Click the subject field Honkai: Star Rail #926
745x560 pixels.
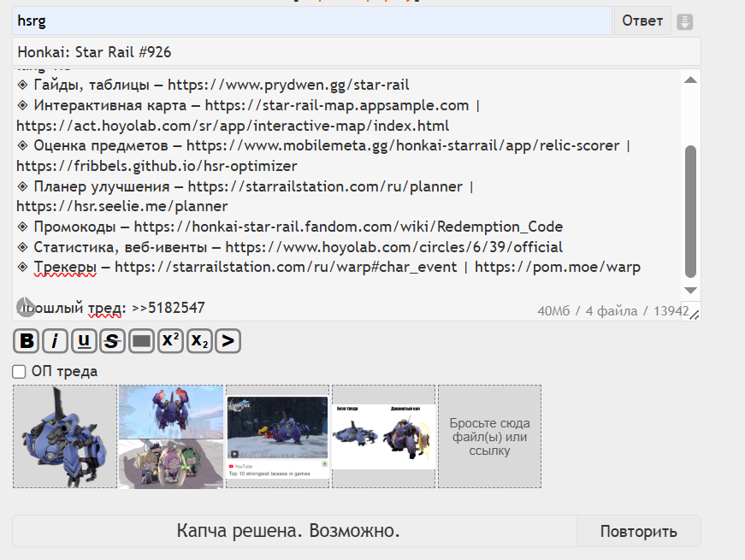pos(357,52)
